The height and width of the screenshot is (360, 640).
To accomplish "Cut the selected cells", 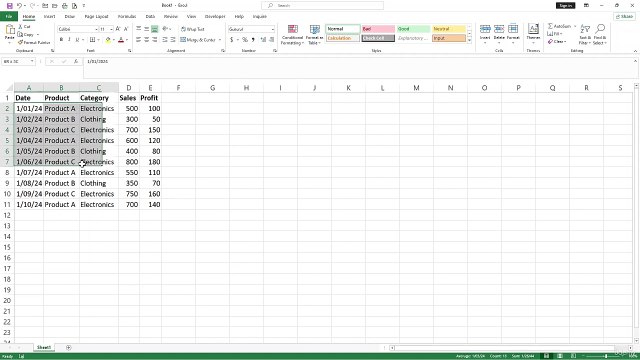I will click(x=24, y=27).
